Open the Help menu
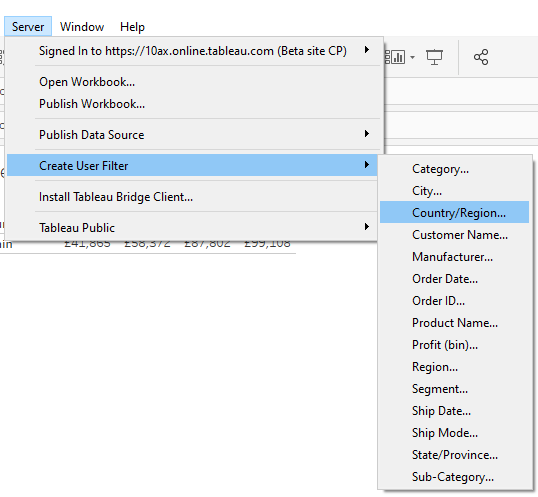 [132, 26]
